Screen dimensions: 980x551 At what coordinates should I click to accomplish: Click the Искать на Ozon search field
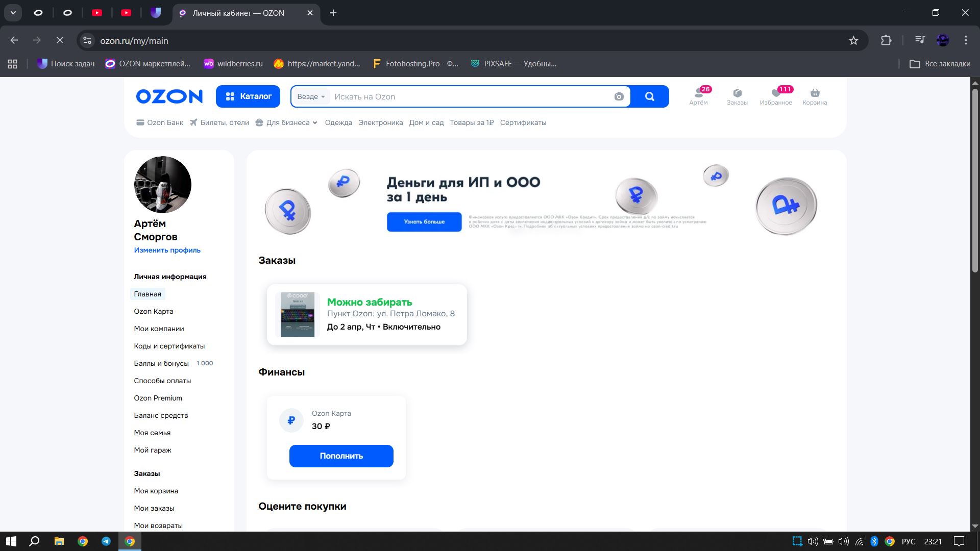pyautogui.click(x=470, y=96)
